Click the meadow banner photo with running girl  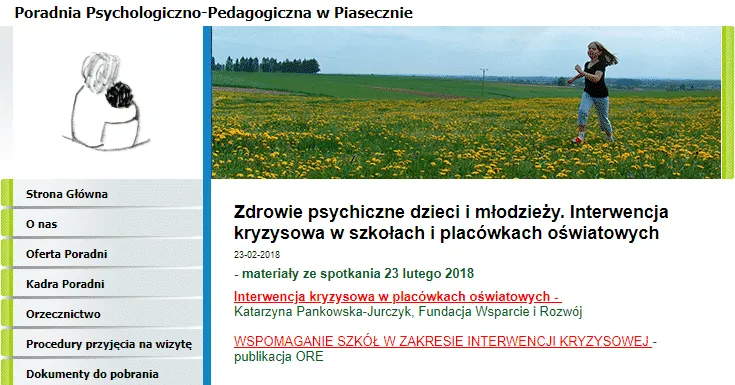pyautogui.click(x=466, y=102)
